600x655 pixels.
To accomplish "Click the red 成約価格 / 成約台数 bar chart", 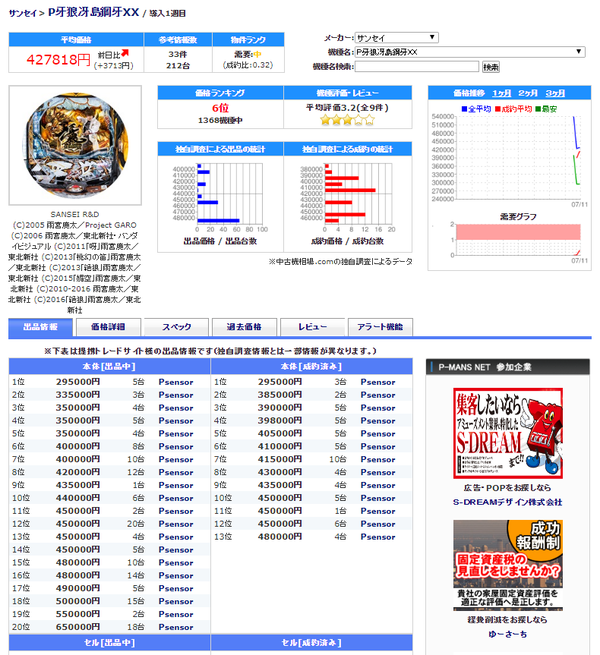I will point(347,198).
